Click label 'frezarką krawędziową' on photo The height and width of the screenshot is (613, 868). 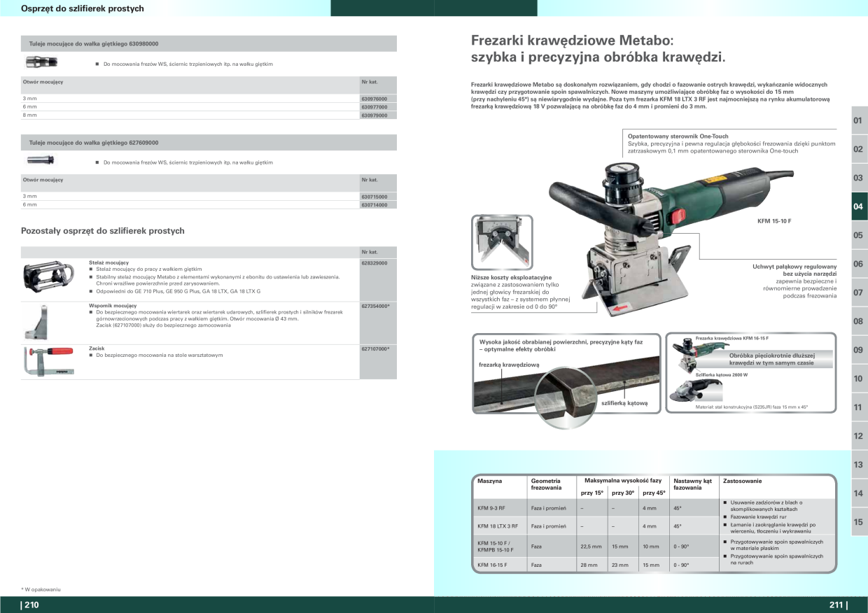tap(509, 365)
